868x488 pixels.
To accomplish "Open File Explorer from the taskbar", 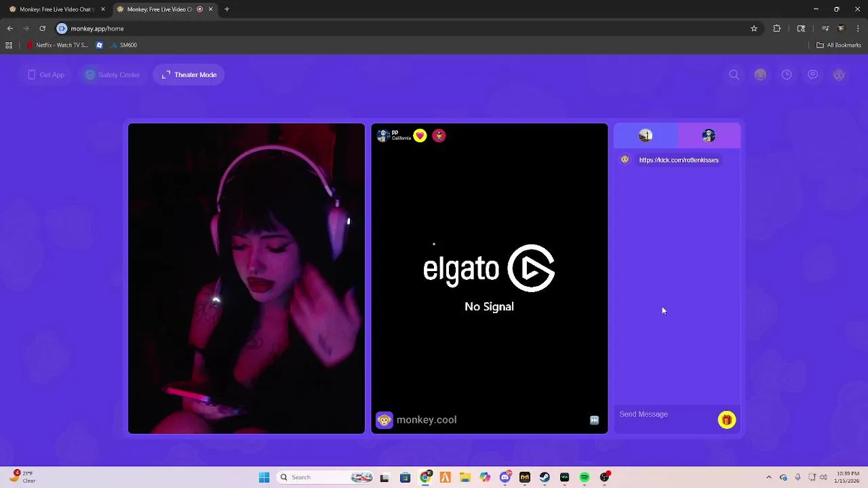I will 465,477.
